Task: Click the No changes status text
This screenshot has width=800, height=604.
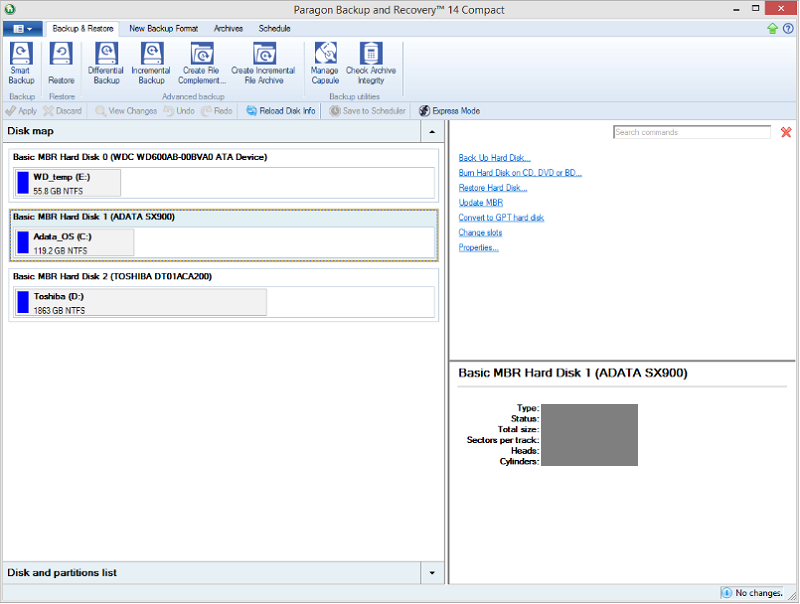Action: pos(759,593)
